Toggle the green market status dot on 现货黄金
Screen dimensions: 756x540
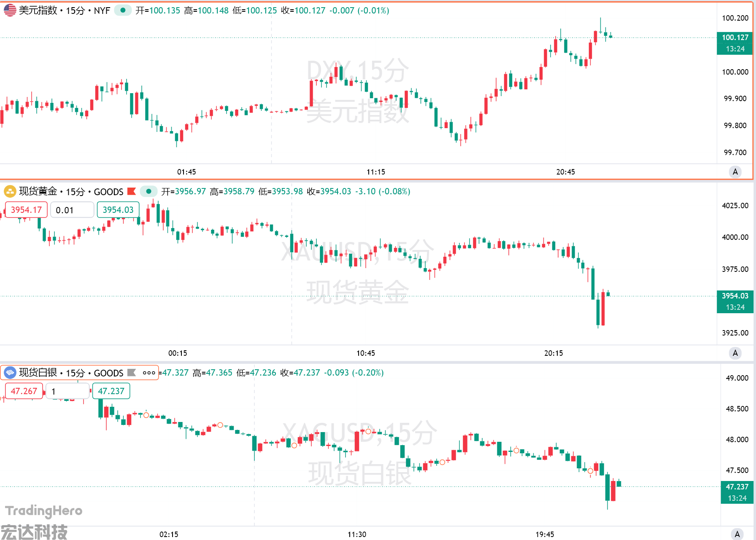[148, 191]
